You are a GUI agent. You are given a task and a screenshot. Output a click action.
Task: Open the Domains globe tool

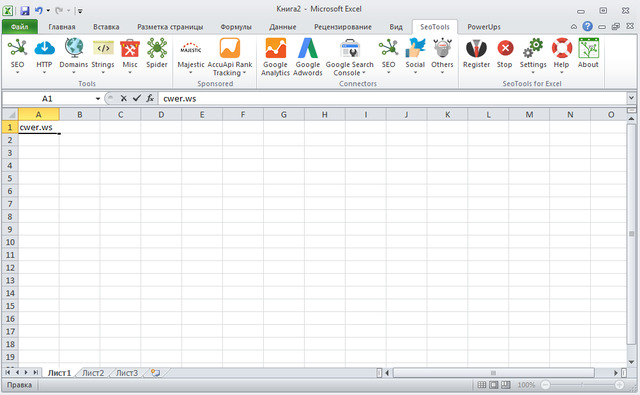point(74,56)
